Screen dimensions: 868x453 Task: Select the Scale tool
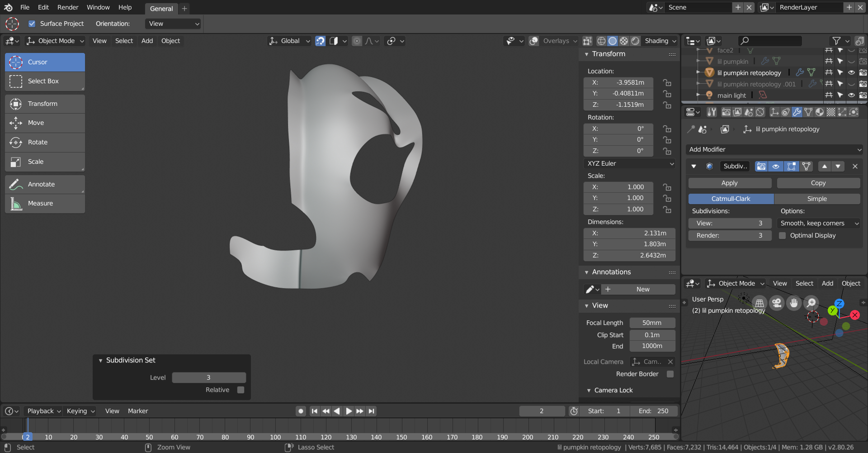(45, 162)
